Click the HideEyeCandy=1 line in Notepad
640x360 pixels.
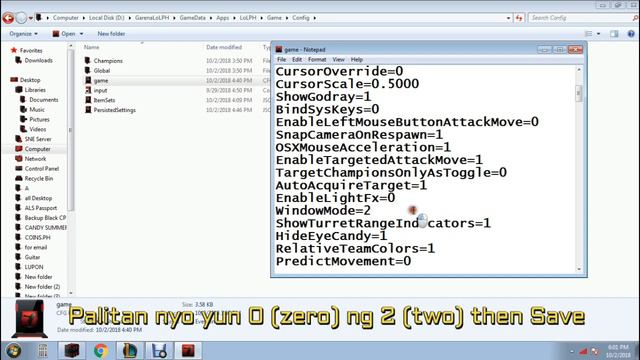pyautogui.click(x=331, y=236)
